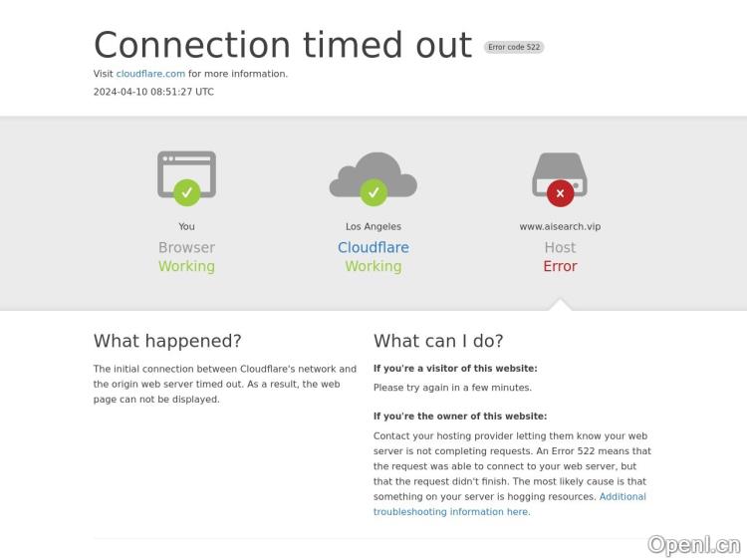Click the Error code 522 badge
The width and height of the screenshot is (747, 560).
514,47
